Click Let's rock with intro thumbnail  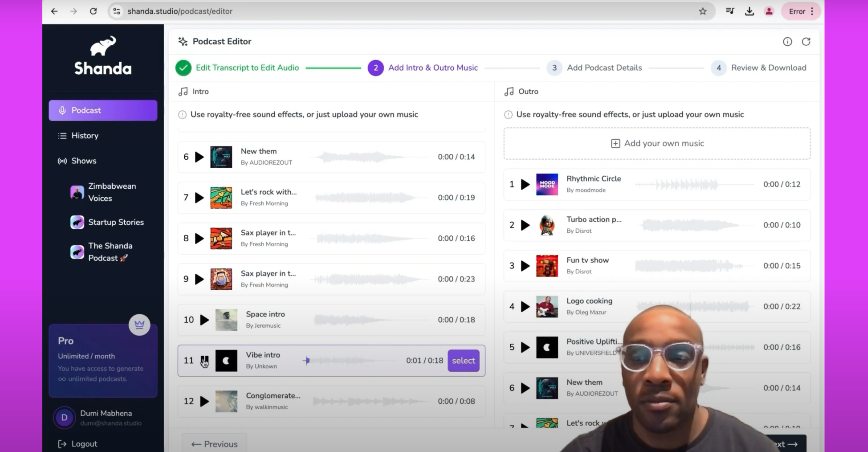point(221,198)
